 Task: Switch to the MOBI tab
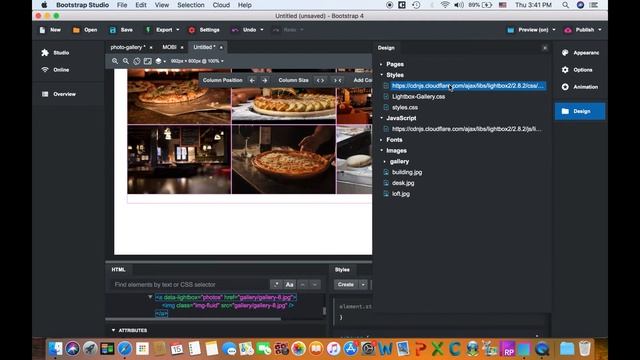click(x=169, y=47)
